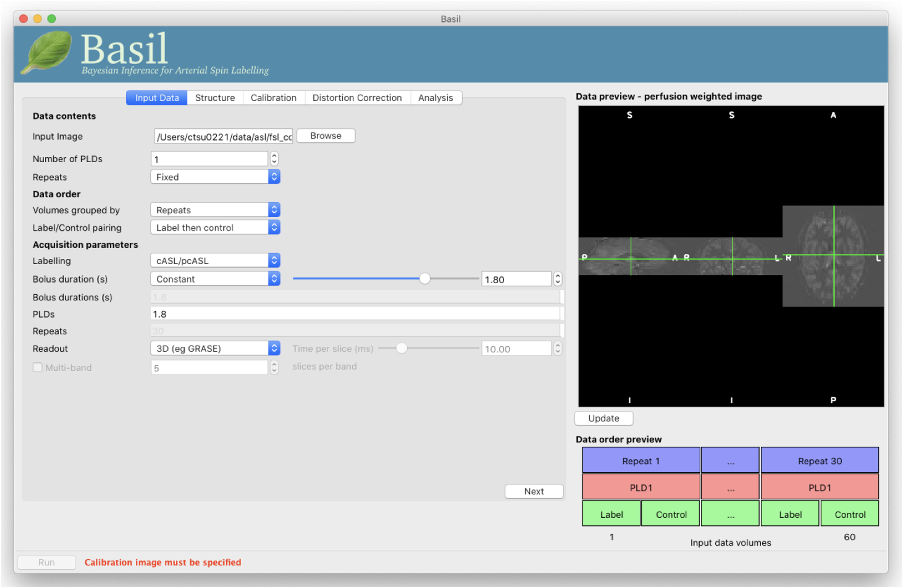Screen dimensions: 903x588
Task: Open the Distortion Correction tab
Action: pos(357,98)
